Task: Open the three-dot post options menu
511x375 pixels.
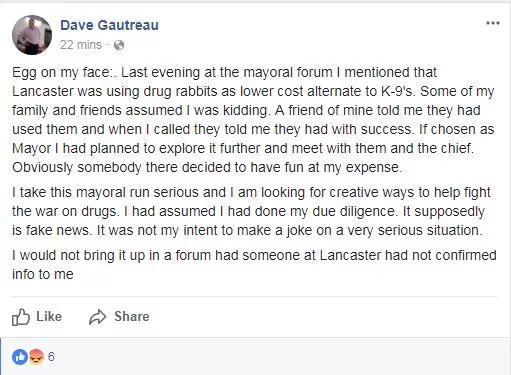Action: click(x=492, y=23)
